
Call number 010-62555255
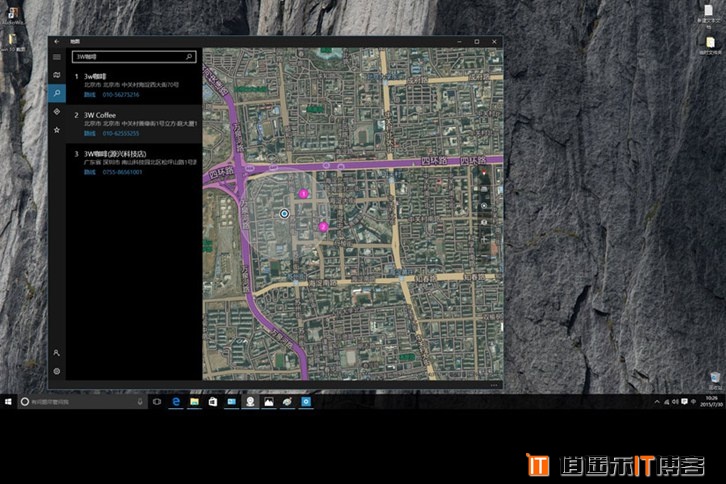(x=121, y=133)
